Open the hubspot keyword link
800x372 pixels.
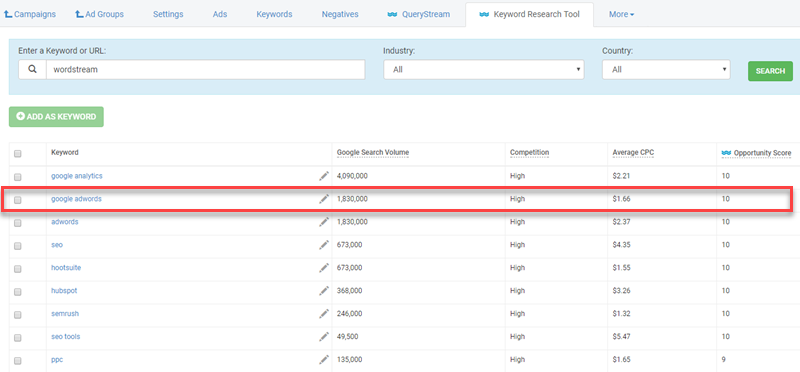pos(64,290)
